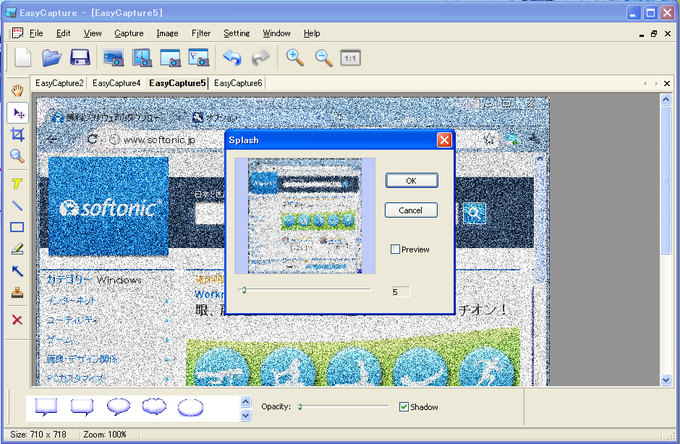Select the Highlighter pen tool

coord(17,249)
